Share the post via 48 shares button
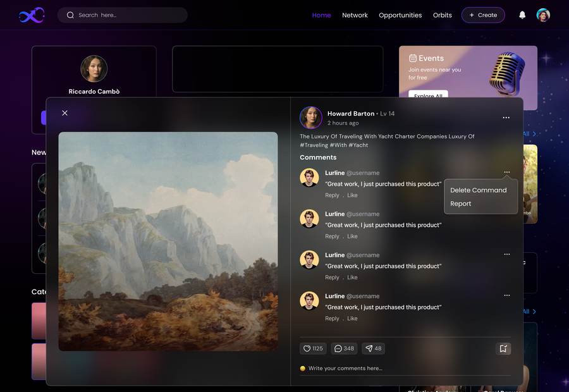569x392 pixels. click(374, 348)
